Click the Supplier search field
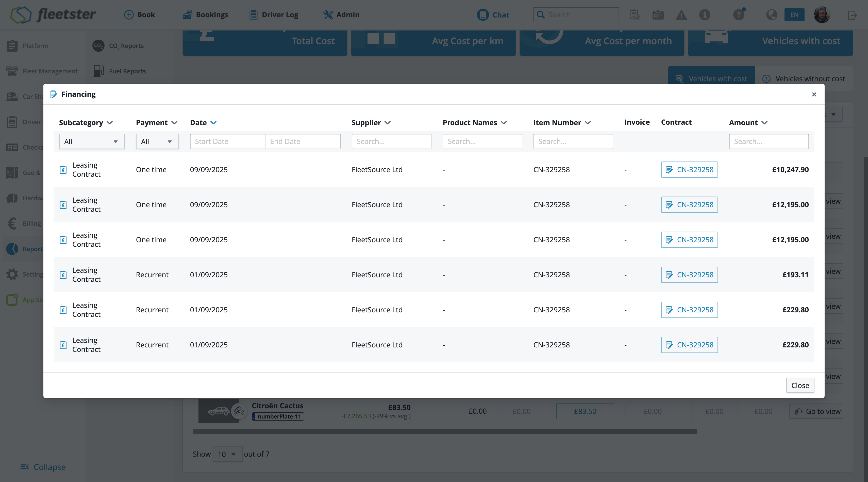Viewport: 868px width, 482px height. pyautogui.click(x=391, y=141)
